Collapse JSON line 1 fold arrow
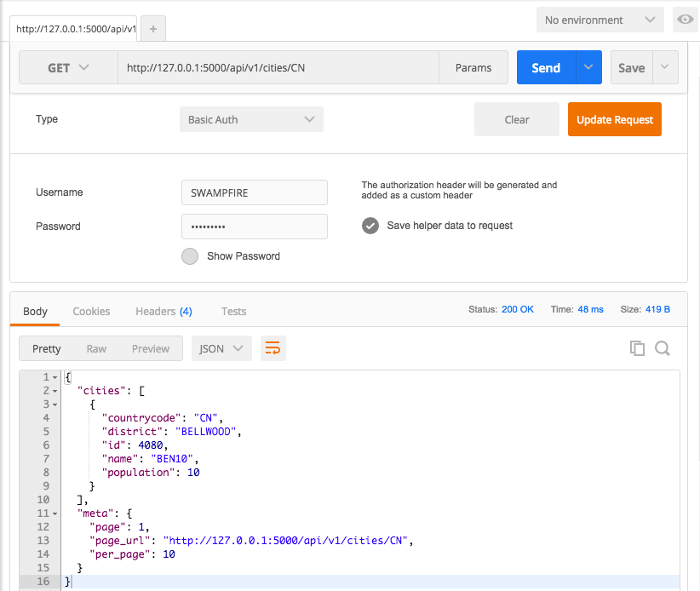 55,377
